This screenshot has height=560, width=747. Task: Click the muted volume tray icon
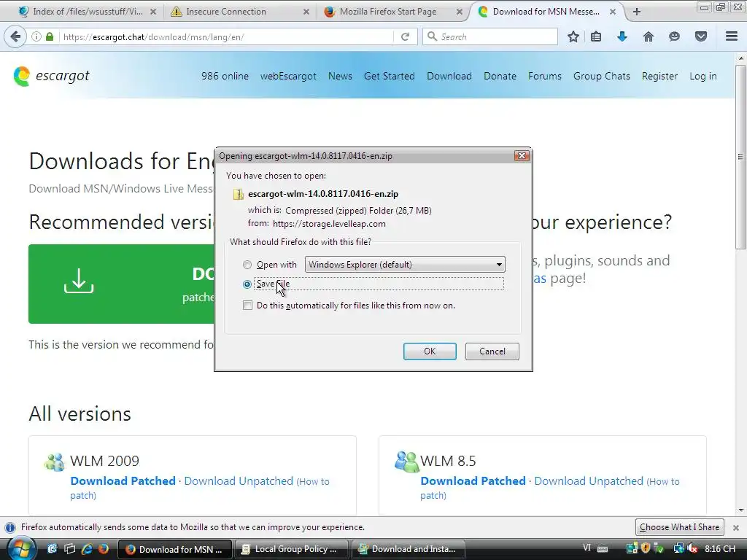click(692, 548)
